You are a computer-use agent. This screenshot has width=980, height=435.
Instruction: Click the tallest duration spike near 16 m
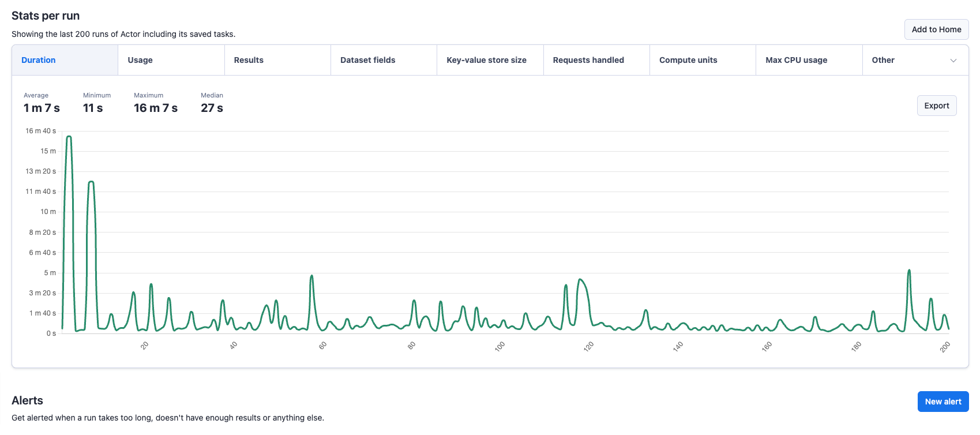click(69, 137)
